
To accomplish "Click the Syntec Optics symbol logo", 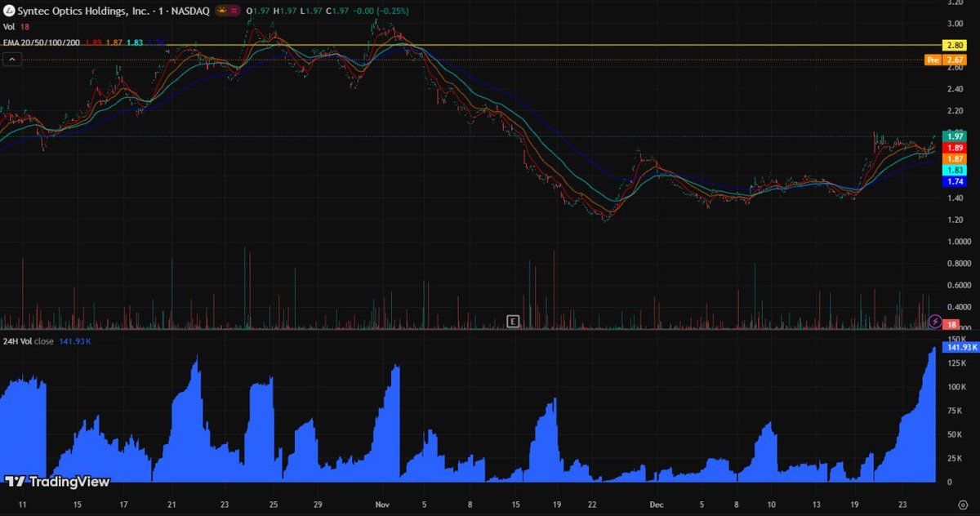I will [x=9, y=11].
